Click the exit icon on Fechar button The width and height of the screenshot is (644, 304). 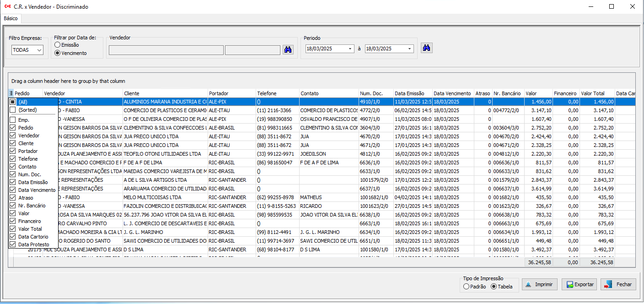(x=608, y=285)
